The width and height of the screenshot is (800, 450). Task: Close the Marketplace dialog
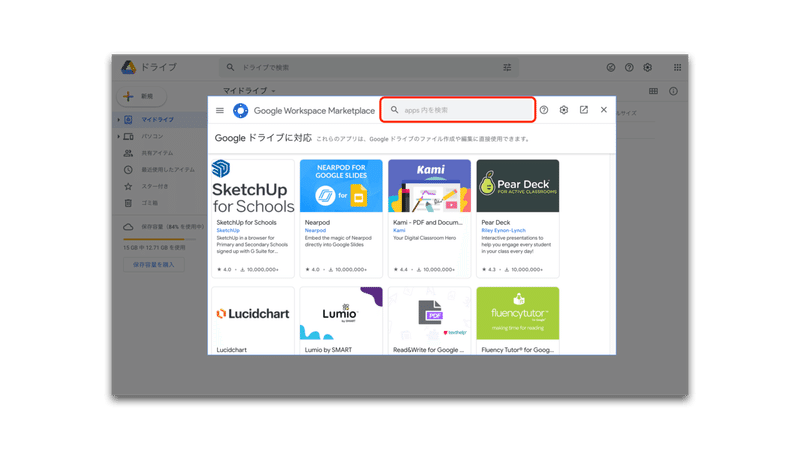[x=604, y=110]
